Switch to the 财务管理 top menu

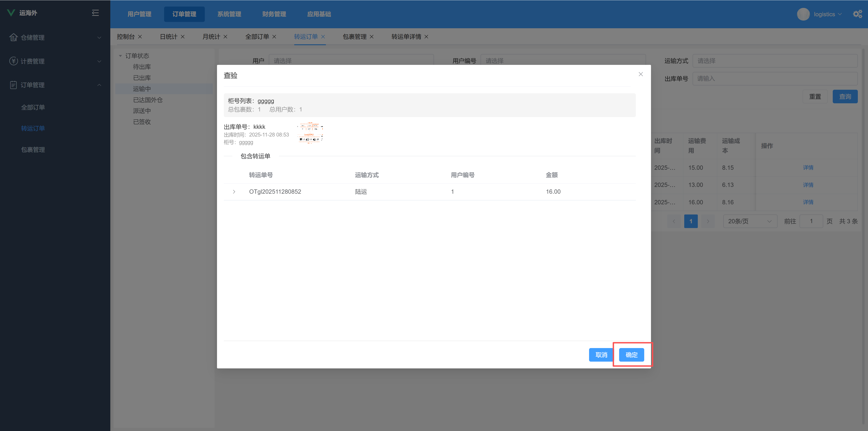[274, 14]
